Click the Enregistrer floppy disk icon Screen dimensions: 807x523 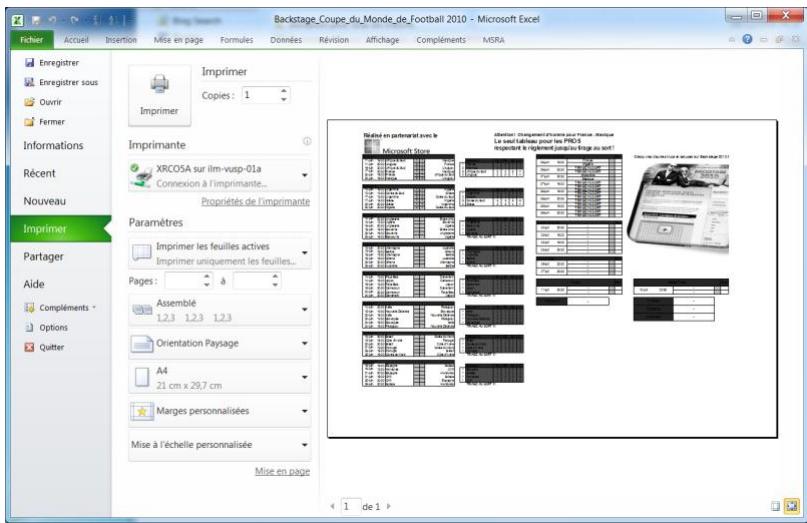tap(29, 63)
